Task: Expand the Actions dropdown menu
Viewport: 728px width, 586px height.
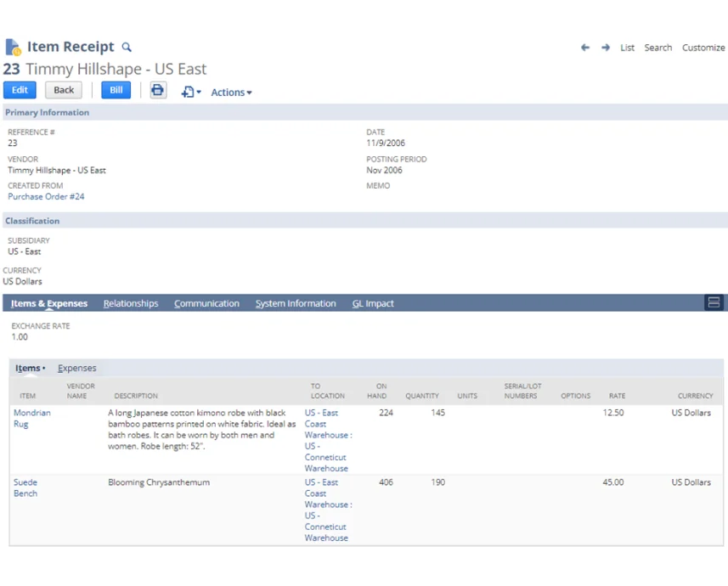Action: pos(231,92)
